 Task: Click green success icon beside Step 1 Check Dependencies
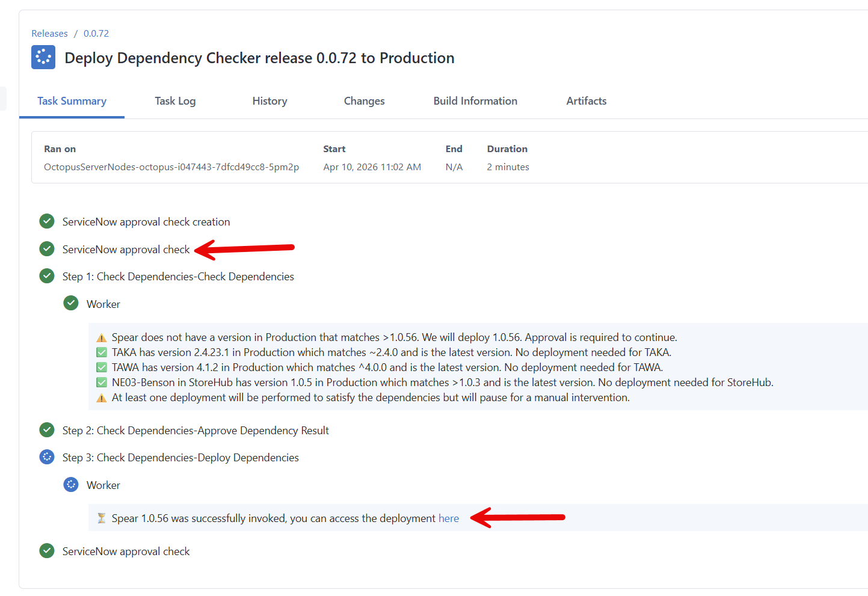[47, 276]
